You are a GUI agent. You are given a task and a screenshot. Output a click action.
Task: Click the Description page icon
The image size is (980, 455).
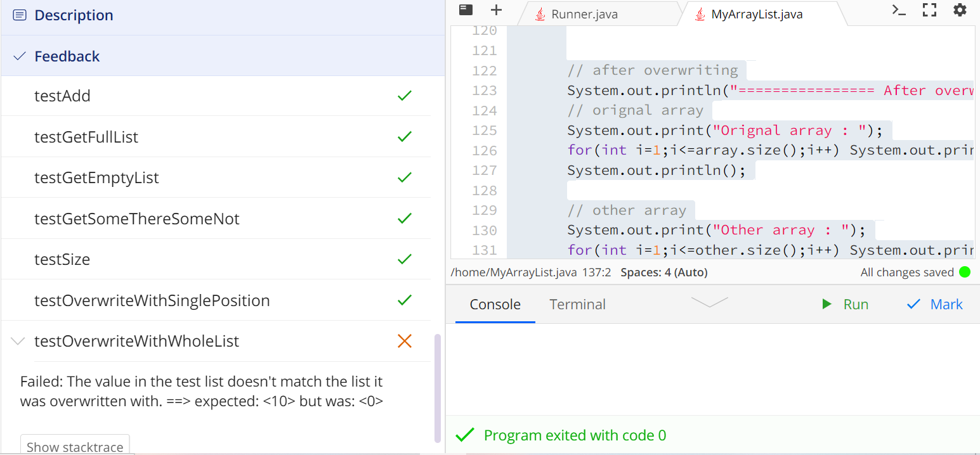click(x=18, y=15)
